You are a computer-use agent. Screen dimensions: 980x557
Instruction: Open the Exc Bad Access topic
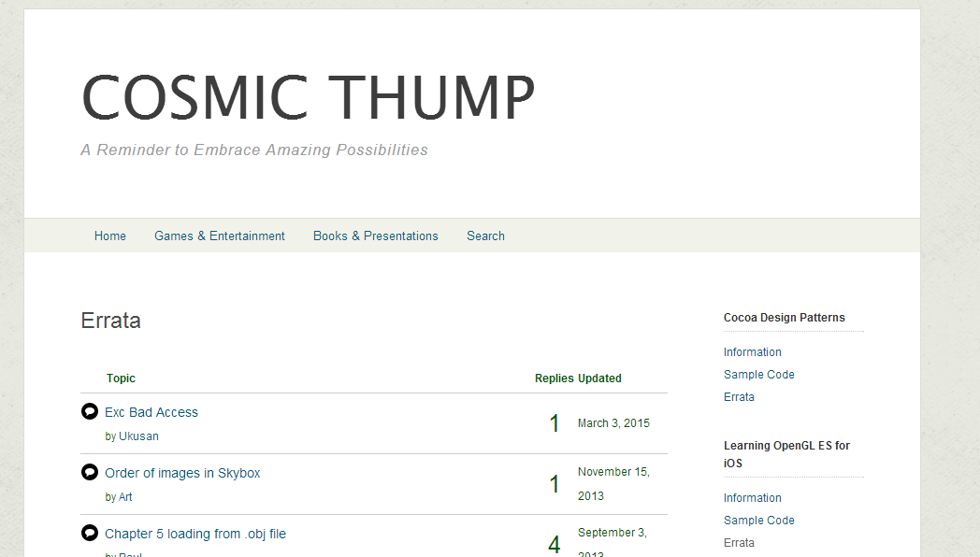151,412
